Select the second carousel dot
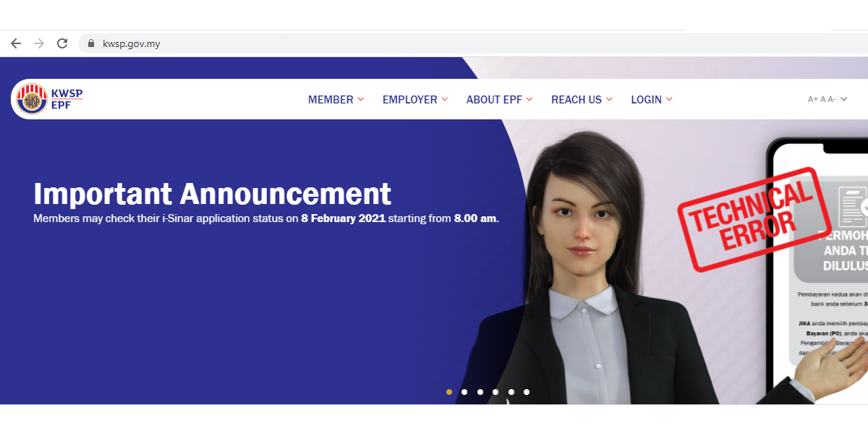 coord(464,392)
